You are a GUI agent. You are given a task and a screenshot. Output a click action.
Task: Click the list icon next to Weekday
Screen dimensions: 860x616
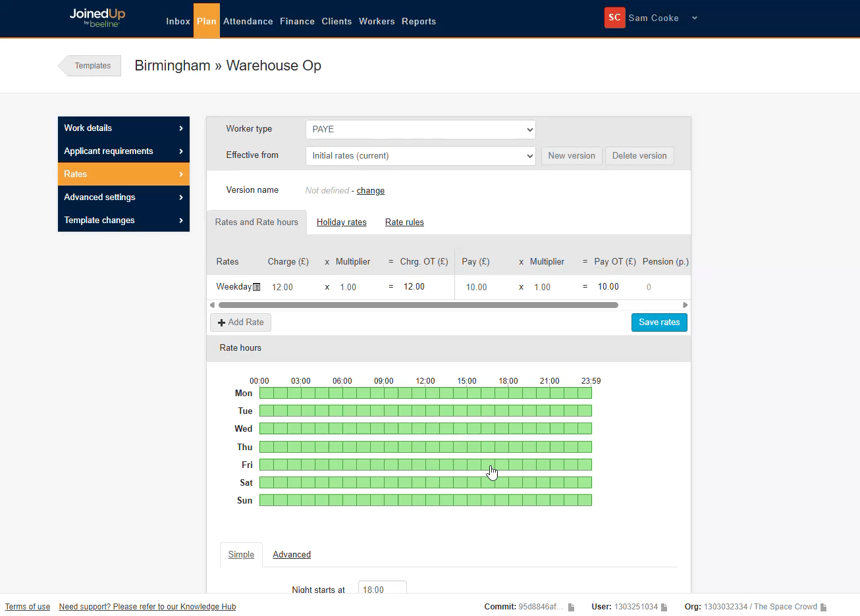coord(257,287)
